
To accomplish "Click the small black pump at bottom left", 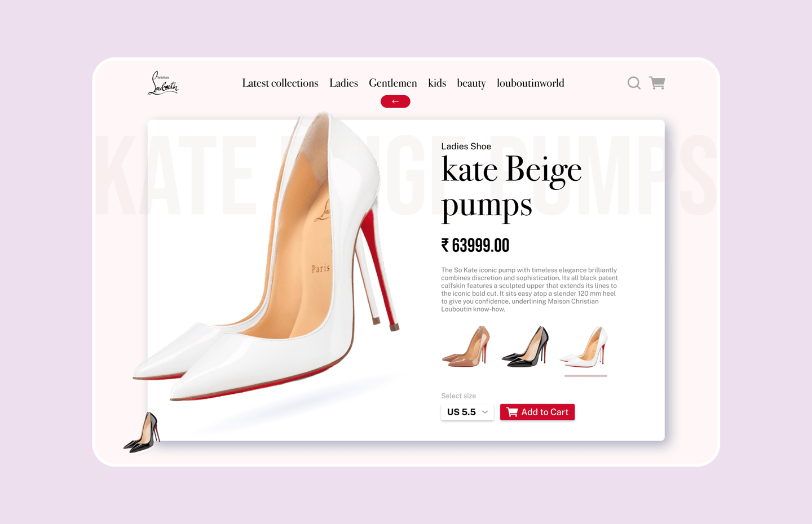I will pos(142,432).
